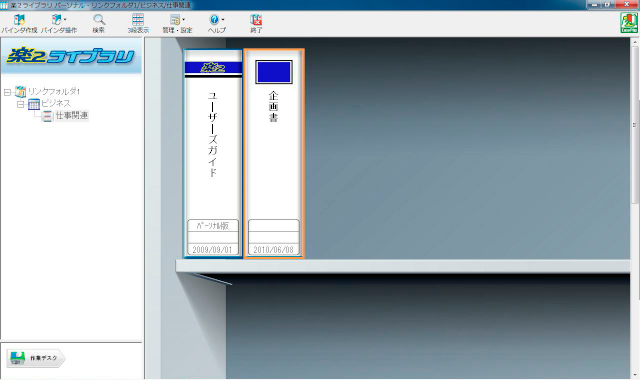Click the 楽2ライブラリ logo banner

71,56
